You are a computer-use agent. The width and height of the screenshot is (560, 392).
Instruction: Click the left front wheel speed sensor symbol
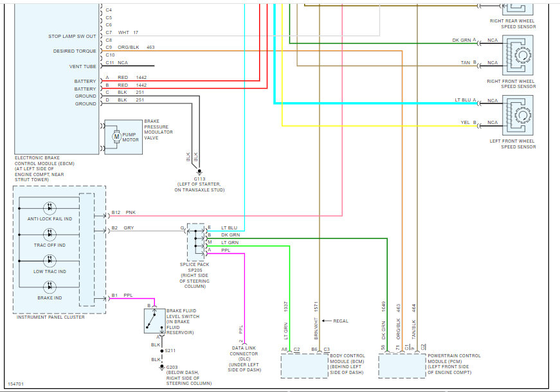[518, 115]
